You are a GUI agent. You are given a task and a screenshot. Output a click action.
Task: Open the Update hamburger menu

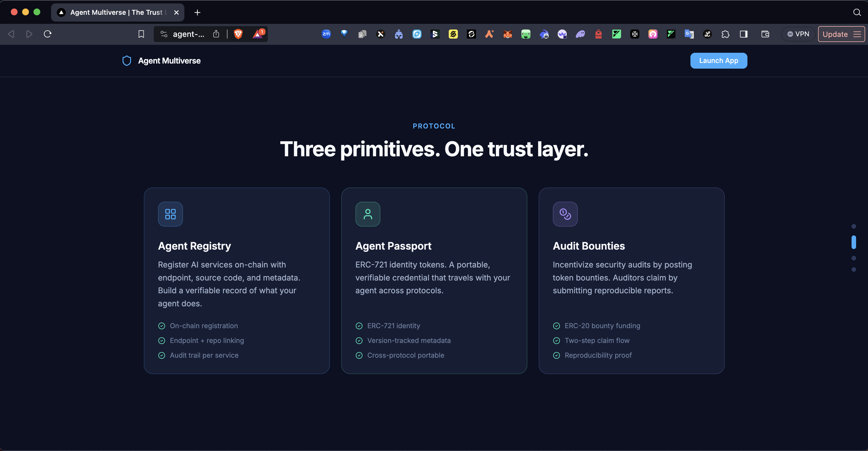(x=857, y=34)
